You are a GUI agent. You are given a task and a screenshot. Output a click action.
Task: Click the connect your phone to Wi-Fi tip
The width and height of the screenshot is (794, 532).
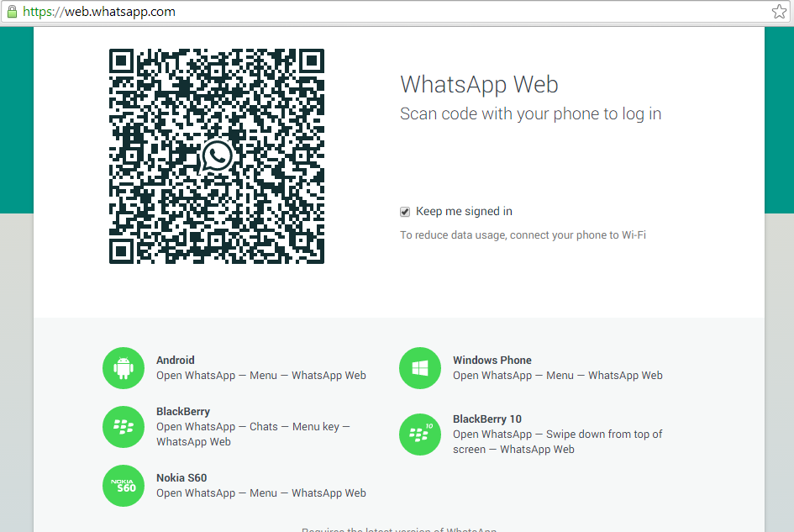[x=523, y=235]
